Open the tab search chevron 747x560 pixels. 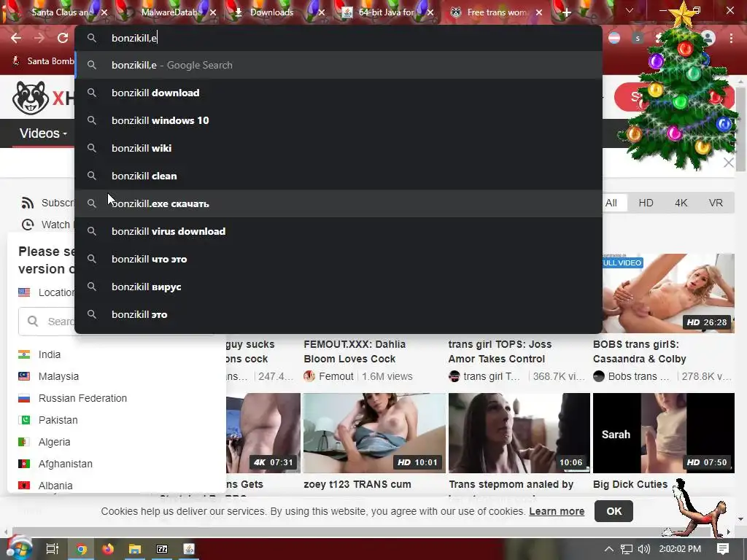(630, 10)
